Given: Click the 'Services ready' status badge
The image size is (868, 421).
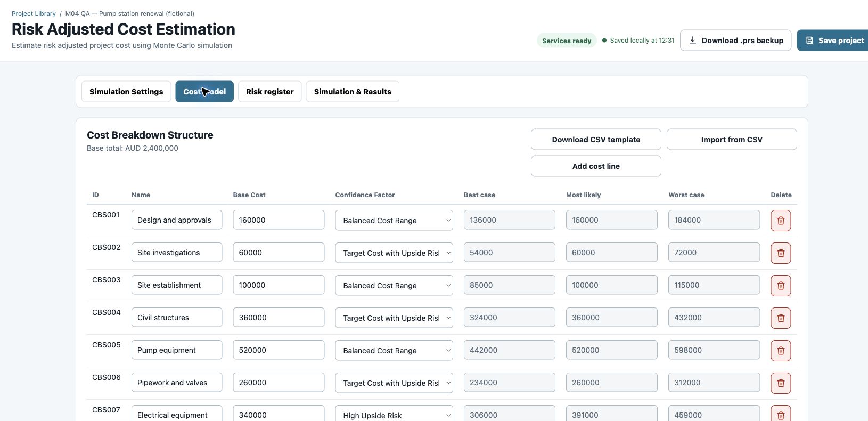Looking at the screenshot, I should tap(567, 41).
